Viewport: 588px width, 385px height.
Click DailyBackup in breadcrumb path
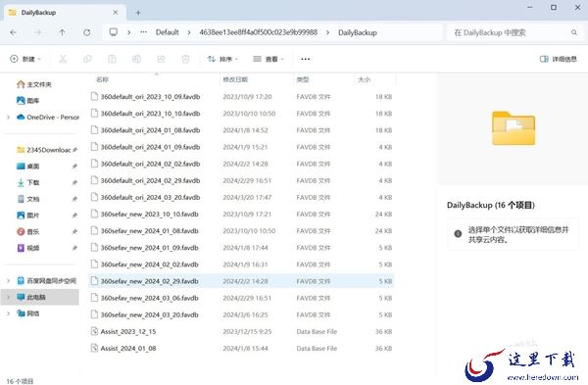pos(358,32)
